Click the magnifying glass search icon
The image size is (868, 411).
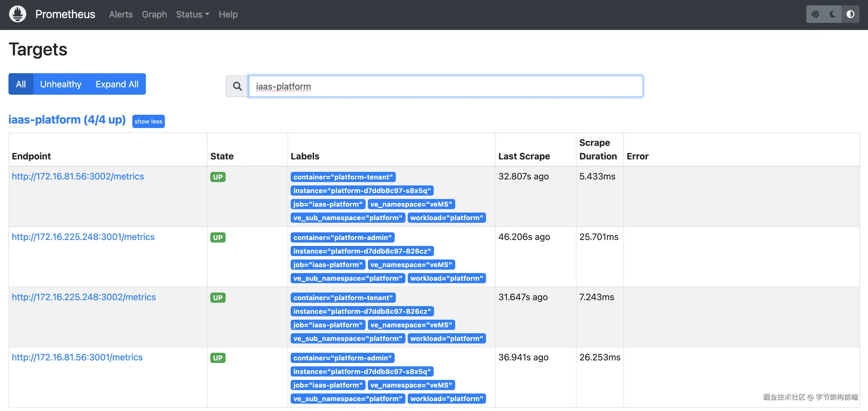point(237,86)
